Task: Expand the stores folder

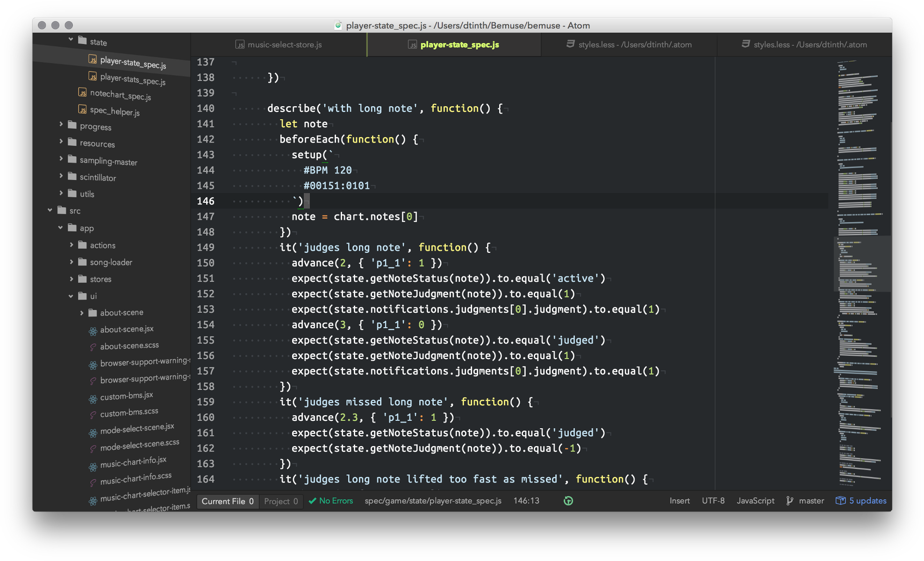Action: 71,278
